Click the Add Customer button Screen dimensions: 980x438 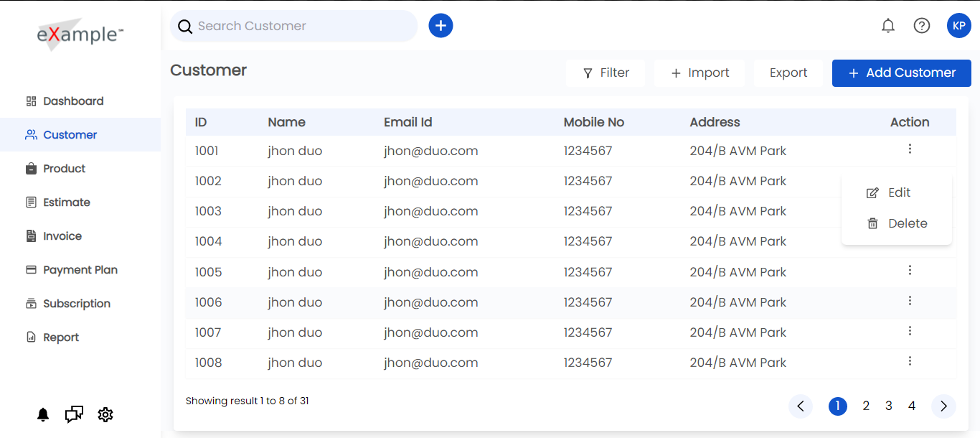[x=902, y=73]
